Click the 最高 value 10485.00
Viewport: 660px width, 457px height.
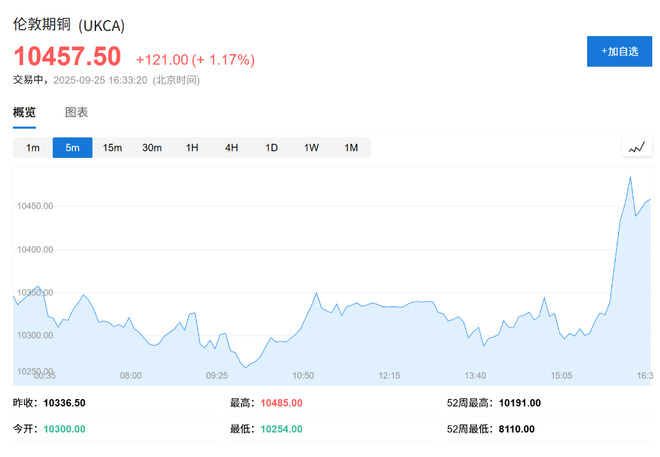pos(281,403)
